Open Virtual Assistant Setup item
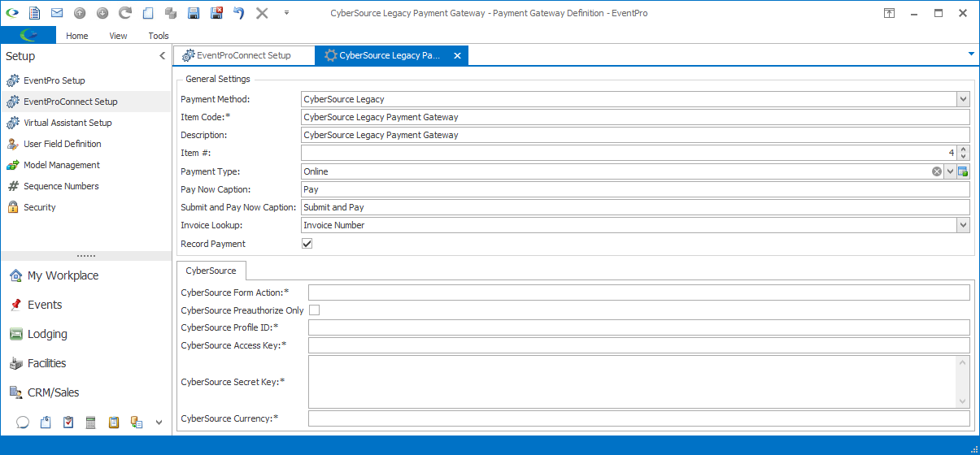The image size is (980, 455). tap(85, 123)
